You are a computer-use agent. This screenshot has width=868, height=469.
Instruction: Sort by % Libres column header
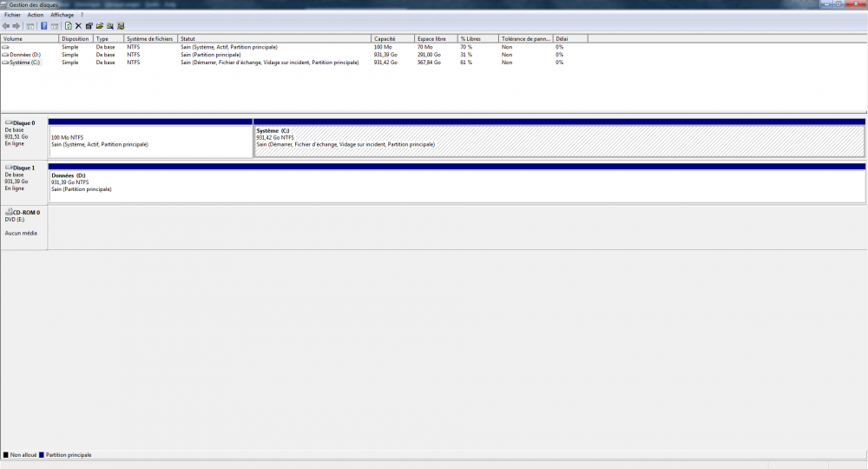[477, 39]
